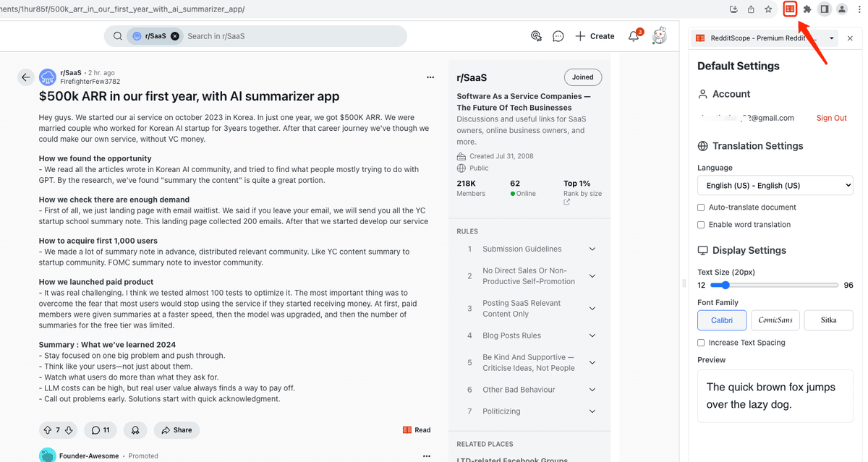Open the Language dropdown

coord(775,186)
